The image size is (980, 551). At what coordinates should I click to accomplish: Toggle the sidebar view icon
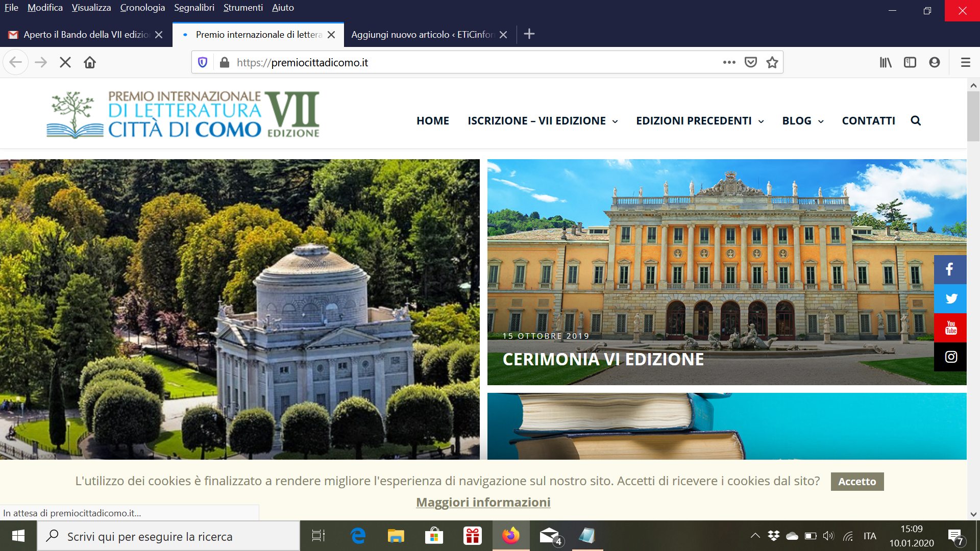(x=910, y=62)
